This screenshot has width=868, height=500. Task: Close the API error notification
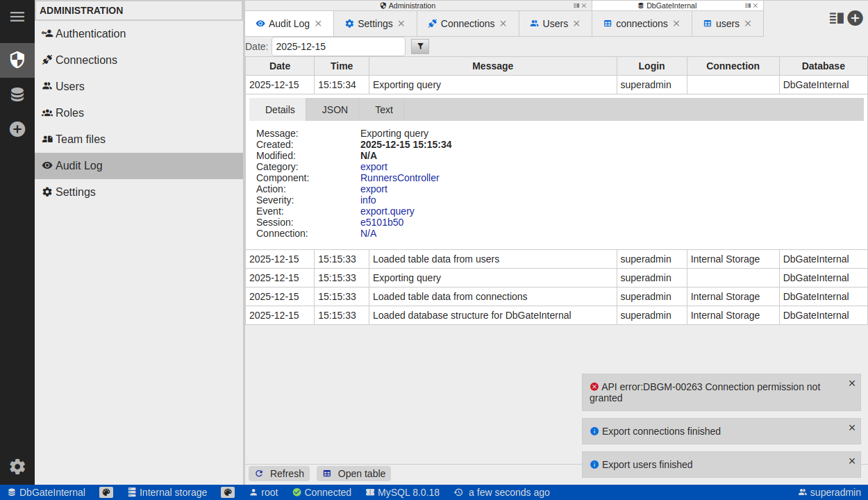click(x=852, y=383)
